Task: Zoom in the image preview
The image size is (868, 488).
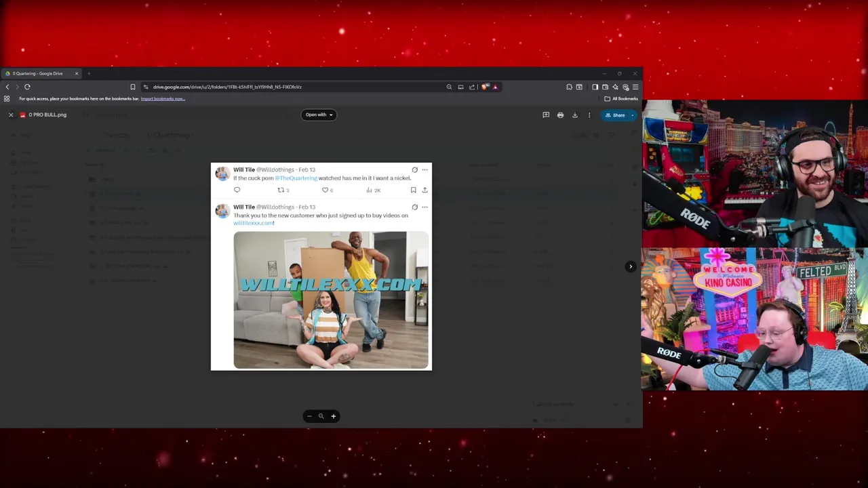Action: 333,416
